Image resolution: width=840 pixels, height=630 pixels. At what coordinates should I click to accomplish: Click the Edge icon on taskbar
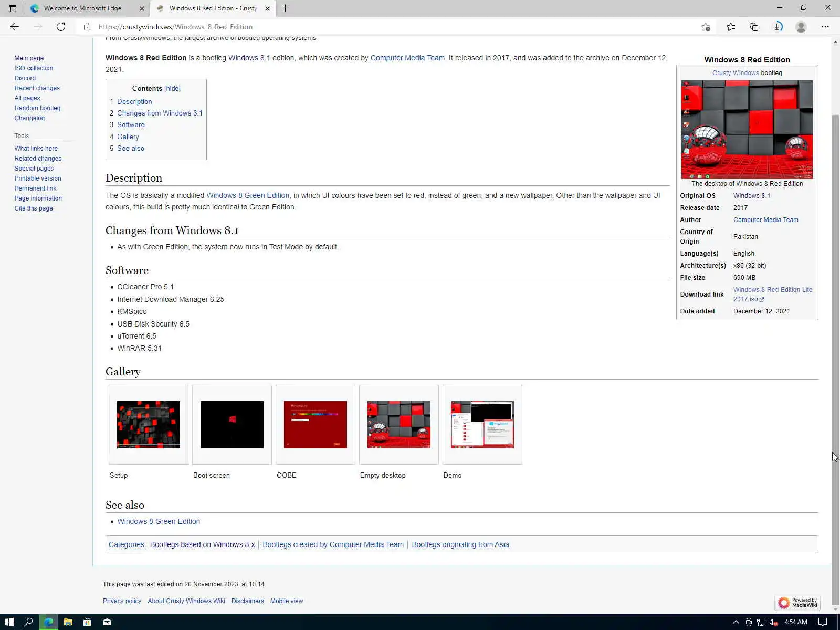(x=48, y=622)
